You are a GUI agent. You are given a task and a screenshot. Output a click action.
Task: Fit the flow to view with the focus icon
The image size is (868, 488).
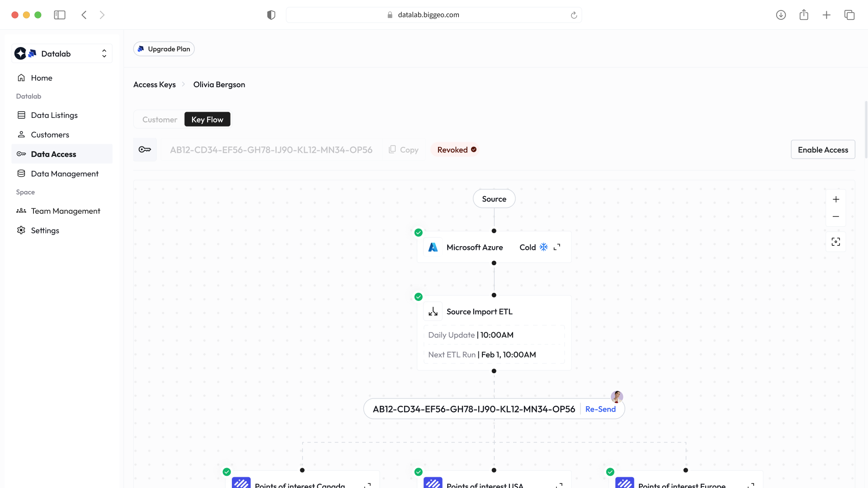[836, 242]
